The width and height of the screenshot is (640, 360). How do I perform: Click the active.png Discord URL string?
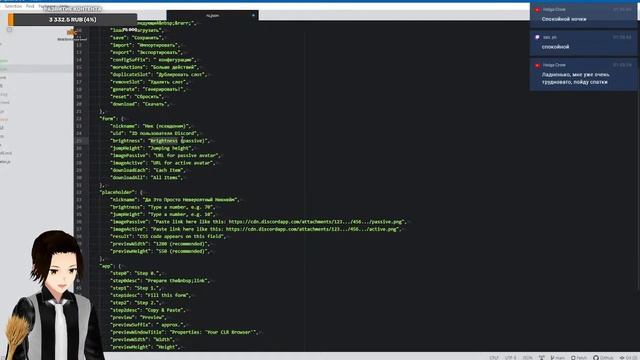coord(275,229)
